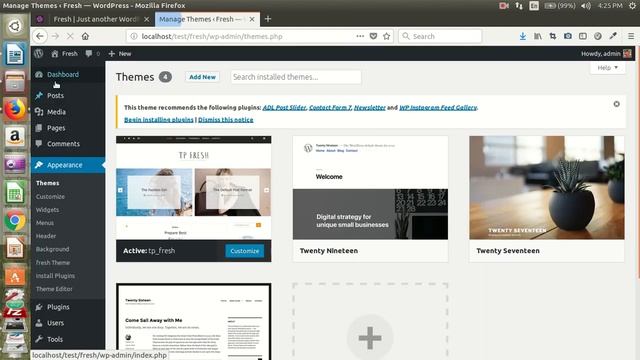Click the Pocket save icon in address bar

[373, 36]
